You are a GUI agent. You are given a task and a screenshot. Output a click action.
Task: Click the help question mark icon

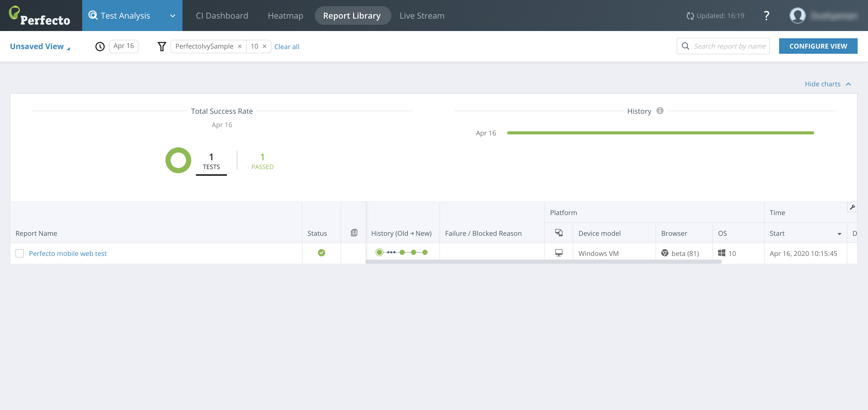(766, 16)
